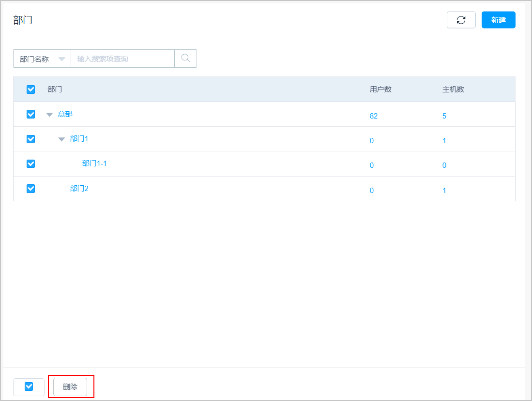Image resolution: width=532 pixels, height=401 pixels.
Task: Click the 部门1 user count 0
Action: tap(371, 141)
